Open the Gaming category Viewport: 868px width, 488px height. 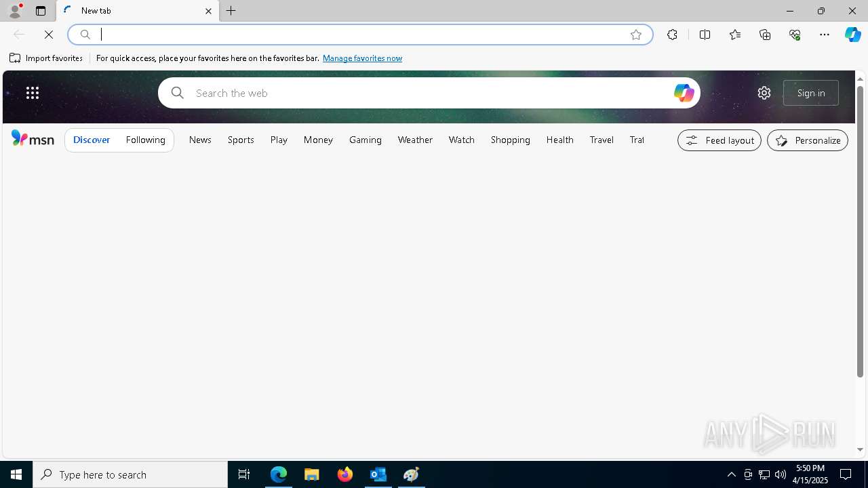[366, 140]
